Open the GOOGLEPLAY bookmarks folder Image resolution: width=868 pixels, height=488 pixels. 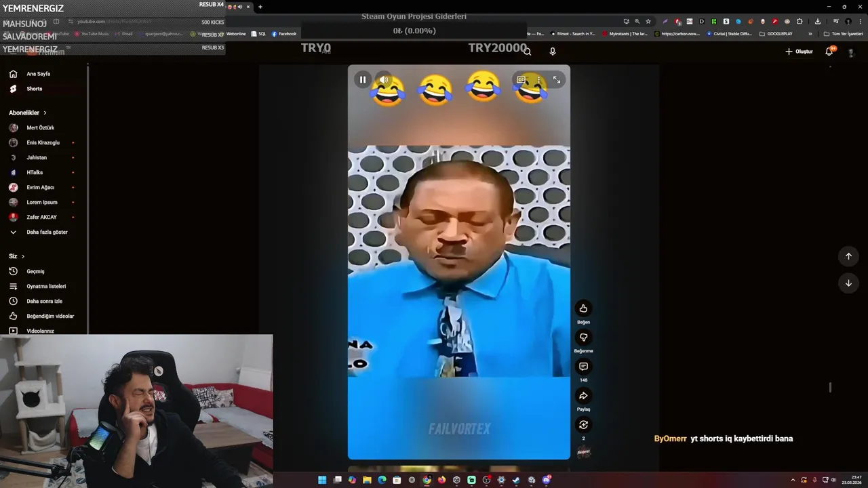[x=776, y=34]
